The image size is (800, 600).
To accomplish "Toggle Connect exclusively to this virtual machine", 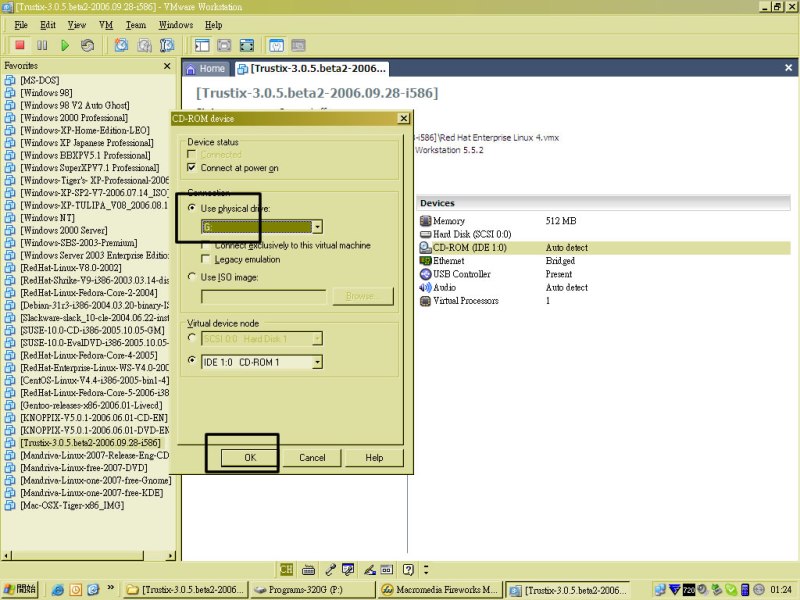I will (x=205, y=245).
